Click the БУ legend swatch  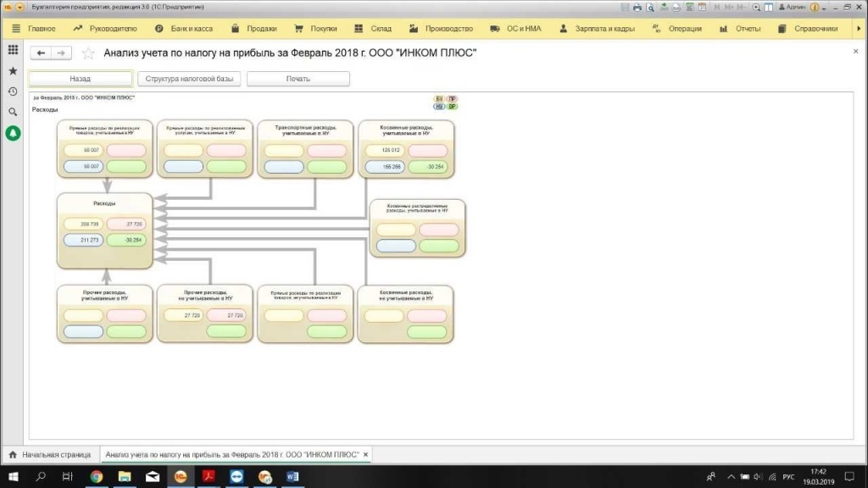pyautogui.click(x=439, y=98)
